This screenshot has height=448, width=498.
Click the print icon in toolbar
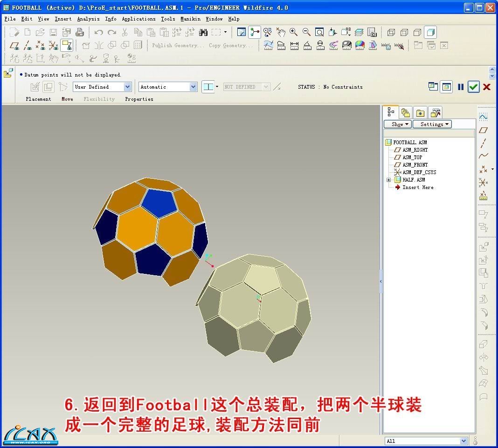[x=80, y=32]
